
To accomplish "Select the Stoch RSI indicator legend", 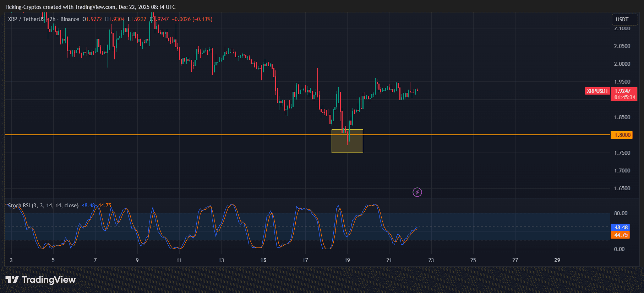I will (43, 206).
